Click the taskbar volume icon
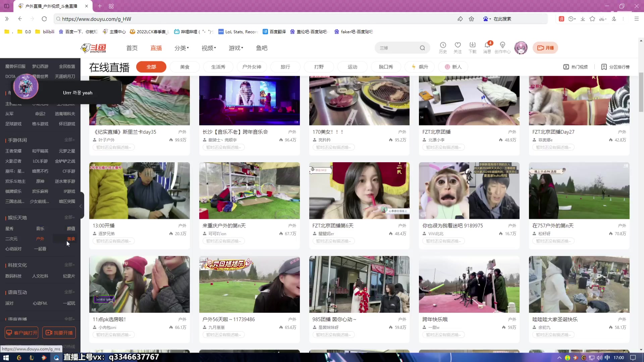This screenshot has width=644, height=362. 599,358
